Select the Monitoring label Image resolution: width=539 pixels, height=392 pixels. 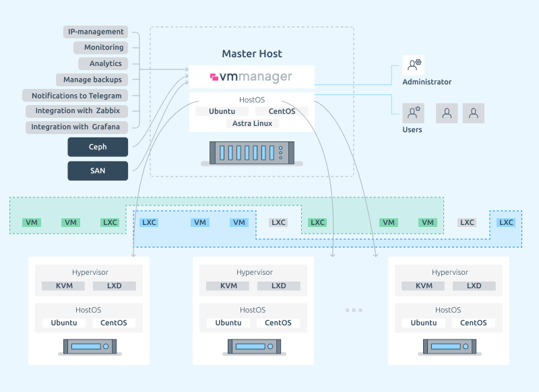point(100,47)
